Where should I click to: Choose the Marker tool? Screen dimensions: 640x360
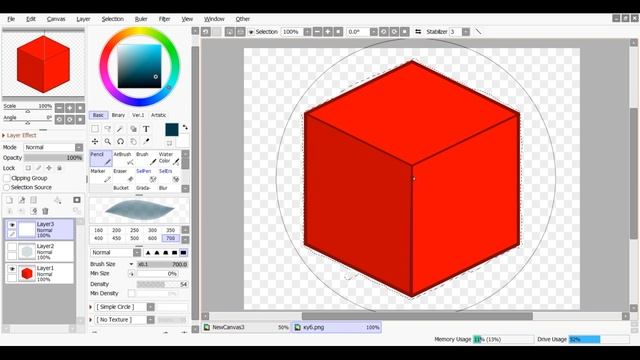(101, 176)
